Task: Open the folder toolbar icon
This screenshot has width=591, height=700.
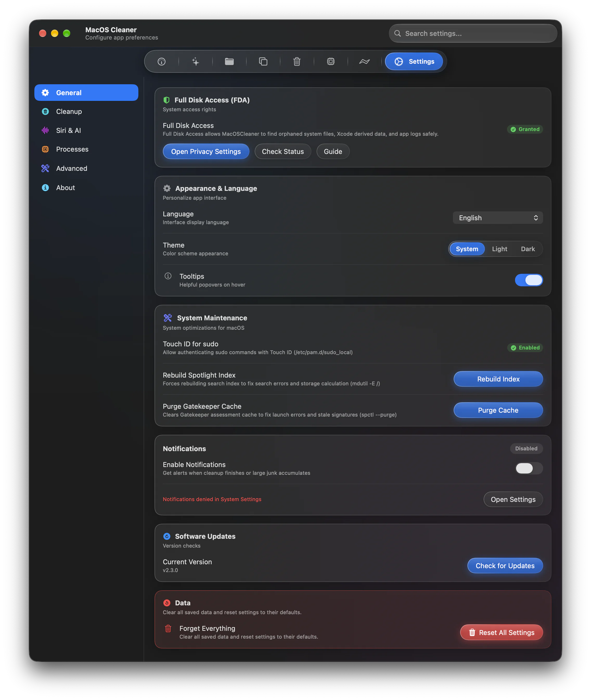Action: coord(229,62)
